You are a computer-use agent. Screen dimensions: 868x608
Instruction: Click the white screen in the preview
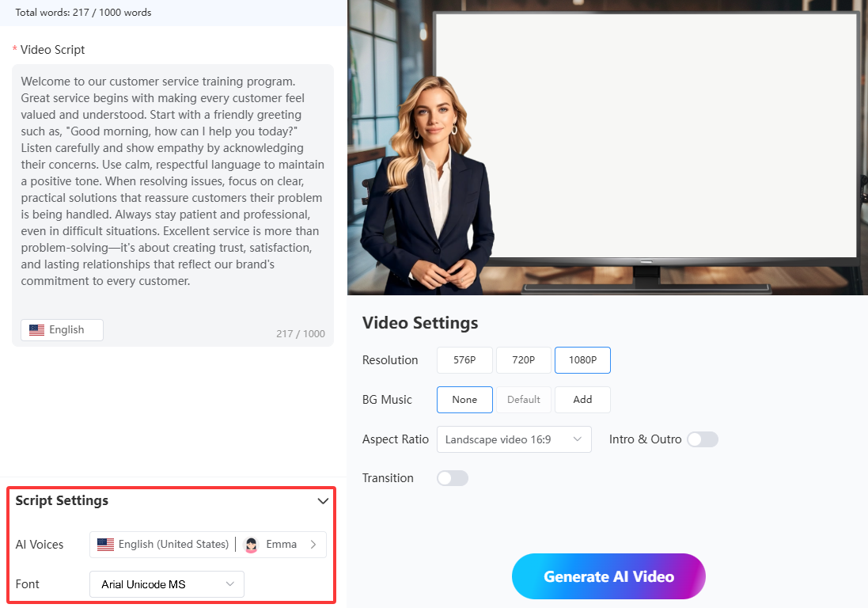645,135
